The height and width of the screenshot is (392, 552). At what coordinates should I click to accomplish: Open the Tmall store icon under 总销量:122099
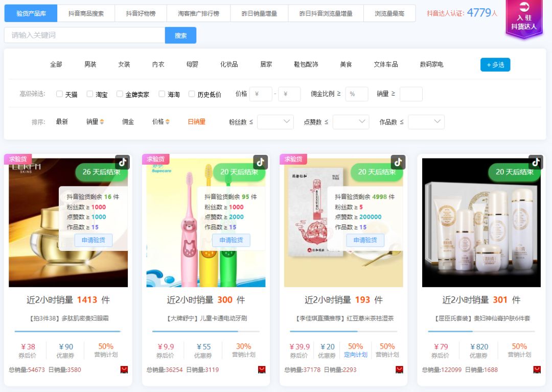point(536,369)
